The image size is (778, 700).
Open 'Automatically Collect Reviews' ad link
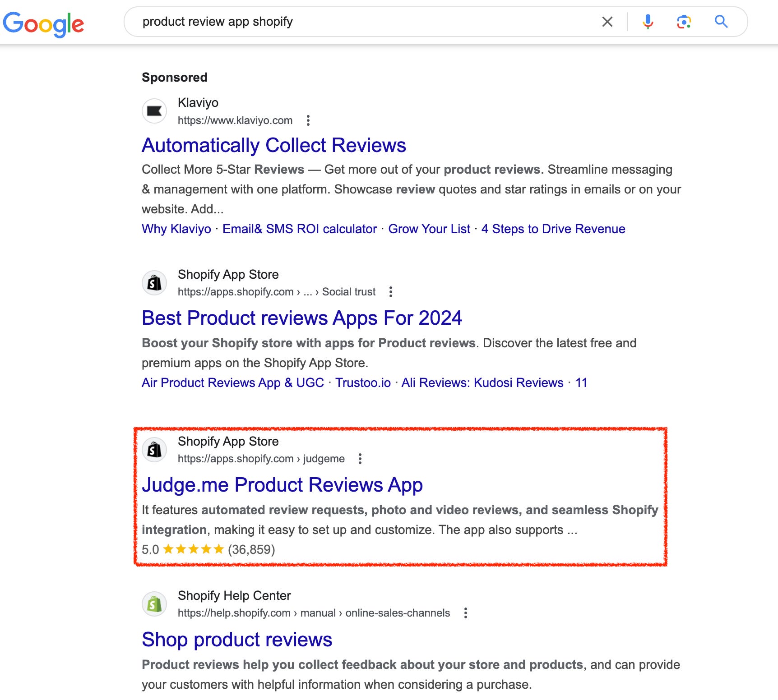click(274, 146)
